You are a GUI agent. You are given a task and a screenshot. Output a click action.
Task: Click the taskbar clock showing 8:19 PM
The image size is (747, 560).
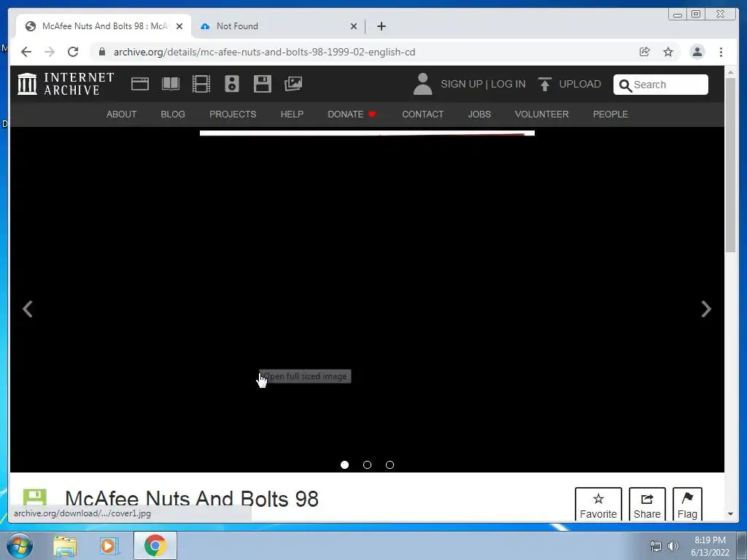pyautogui.click(x=710, y=546)
